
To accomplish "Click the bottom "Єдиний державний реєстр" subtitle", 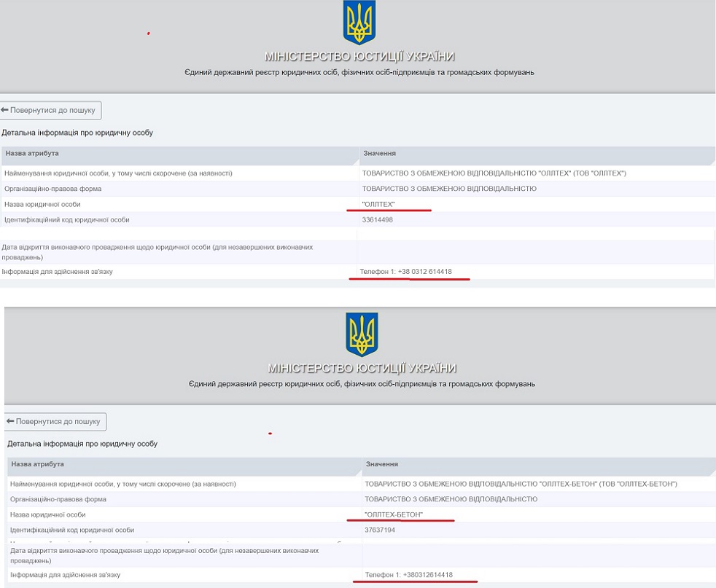I will [361, 383].
